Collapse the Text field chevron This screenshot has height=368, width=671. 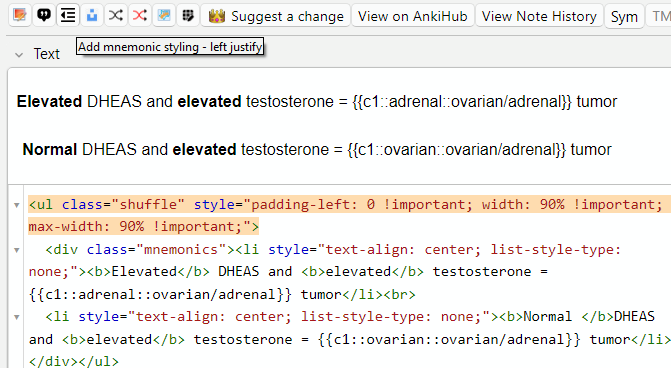point(19,55)
